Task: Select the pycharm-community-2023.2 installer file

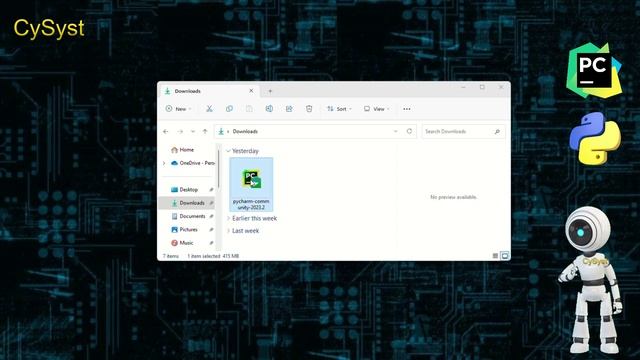Action: pyautogui.click(x=251, y=184)
